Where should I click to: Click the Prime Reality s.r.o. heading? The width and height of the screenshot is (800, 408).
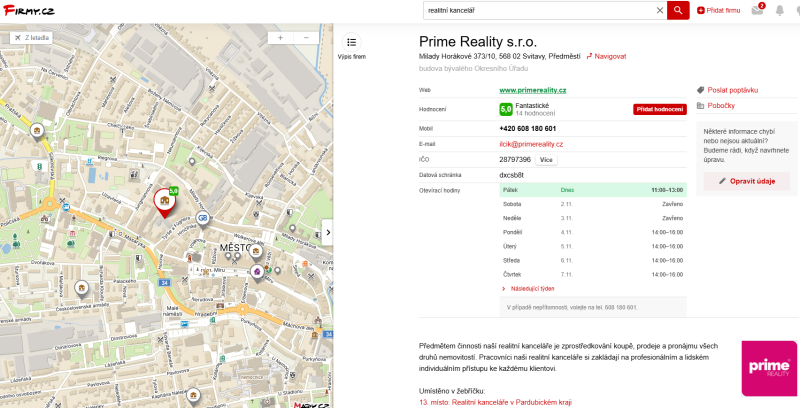(x=478, y=42)
